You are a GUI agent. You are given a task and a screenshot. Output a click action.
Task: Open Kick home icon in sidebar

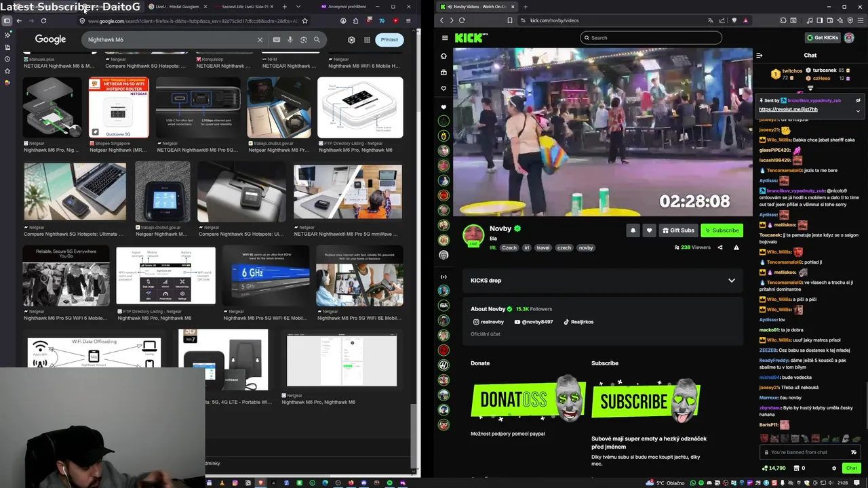click(x=443, y=56)
